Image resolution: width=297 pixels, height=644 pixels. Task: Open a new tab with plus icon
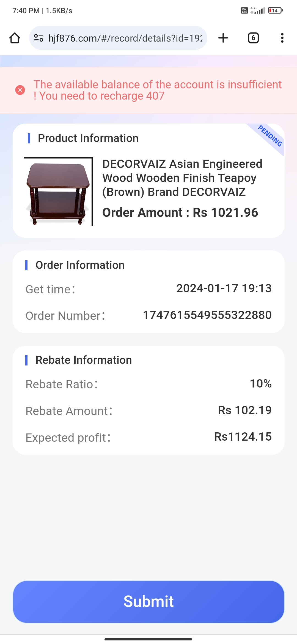click(x=223, y=38)
